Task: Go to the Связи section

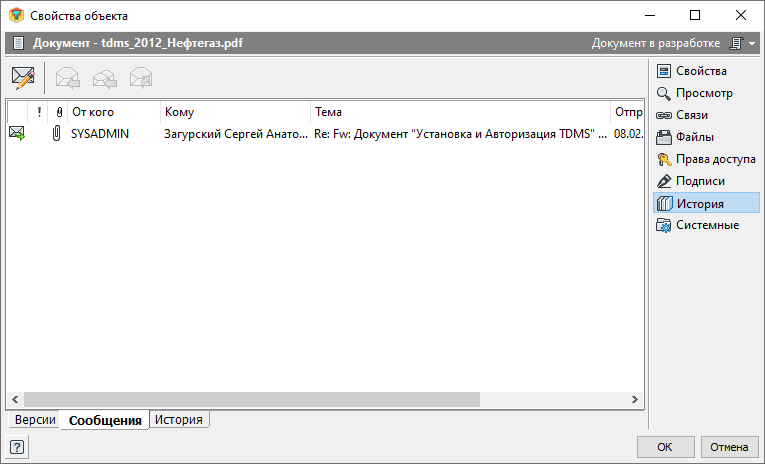Action: (692, 115)
